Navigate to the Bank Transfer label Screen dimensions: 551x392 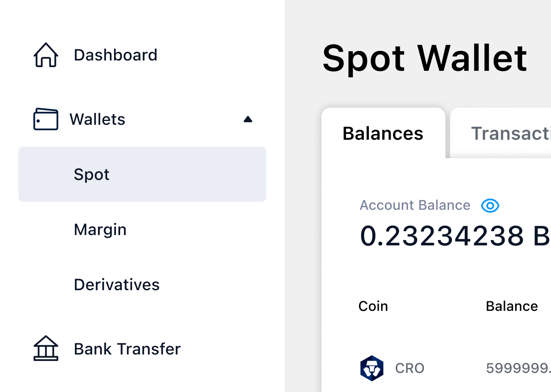pyautogui.click(x=127, y=349)
